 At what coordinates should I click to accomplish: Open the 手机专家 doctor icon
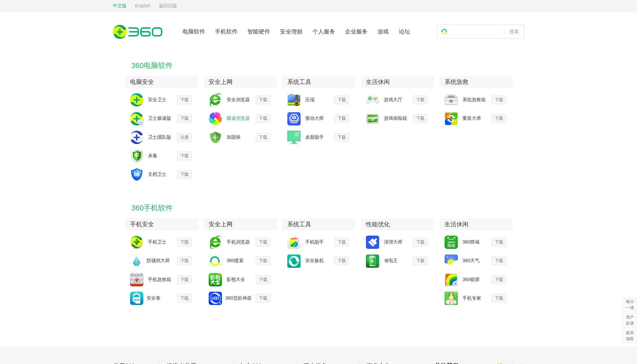coord(451,298)
